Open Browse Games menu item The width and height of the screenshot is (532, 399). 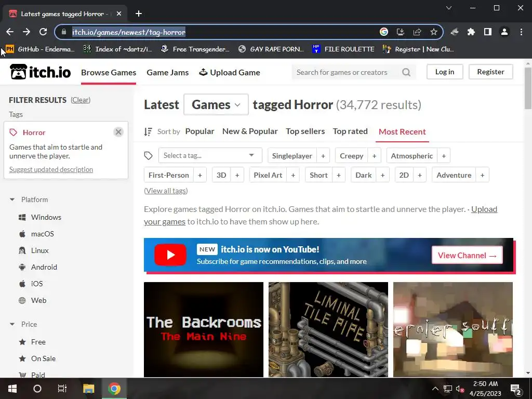coord(109,72)
